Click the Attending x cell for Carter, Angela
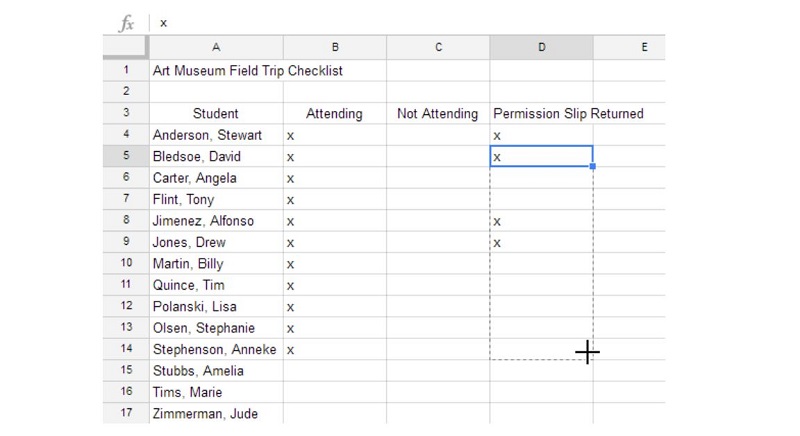800x436 pixels. 335,178
